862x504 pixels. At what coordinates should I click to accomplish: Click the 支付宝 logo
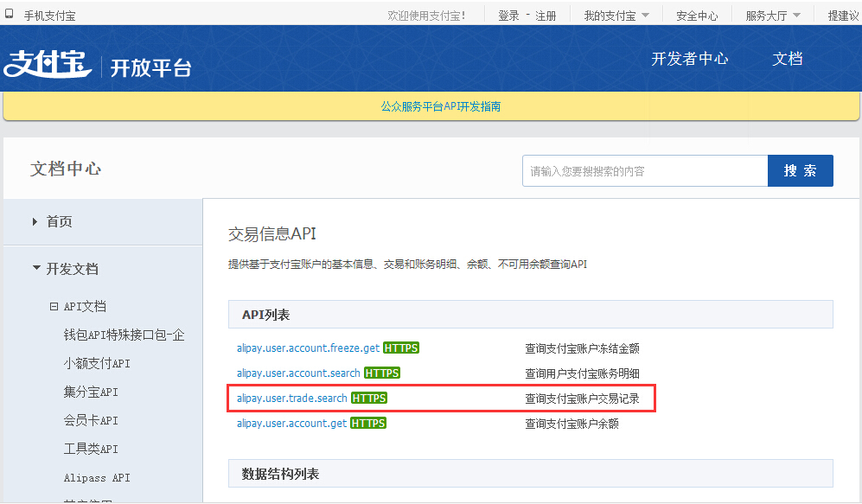[48, 64]
